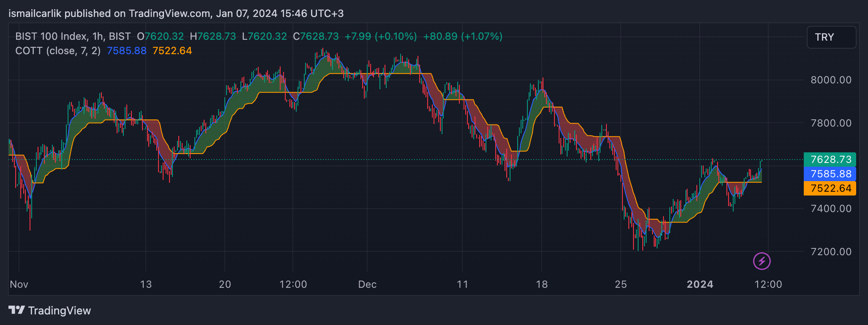Click the +80.89 (+1.07%) change text

tap(463, 36)
